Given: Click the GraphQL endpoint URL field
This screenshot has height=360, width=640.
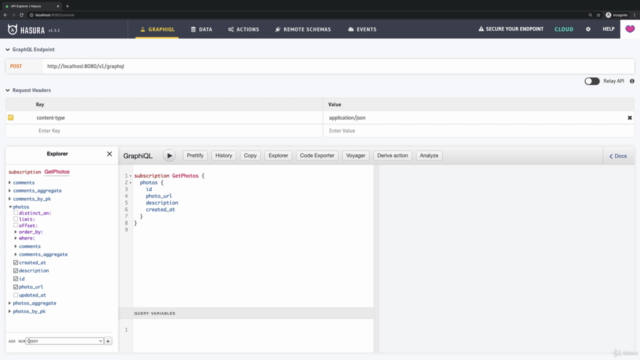Looking at the screenshot, I should [338, 66].
